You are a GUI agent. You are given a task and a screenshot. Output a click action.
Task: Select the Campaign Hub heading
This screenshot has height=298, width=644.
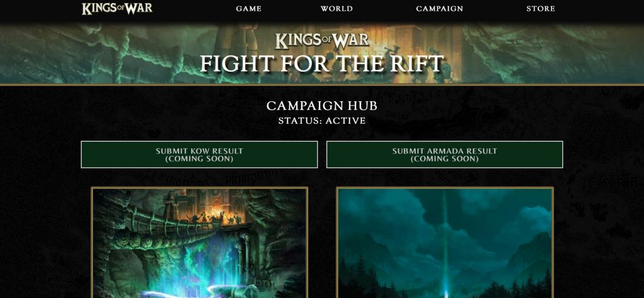click(321, 106)
